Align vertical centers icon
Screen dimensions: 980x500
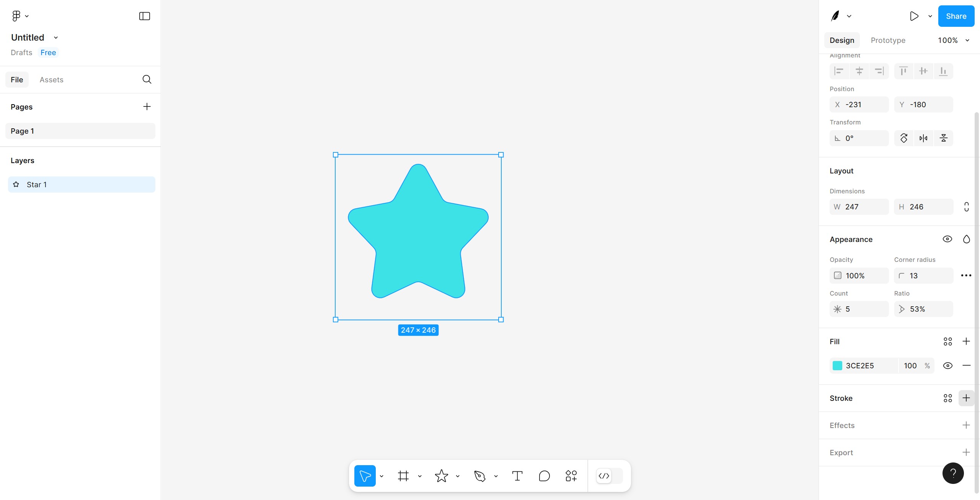[x=923, y=71]
